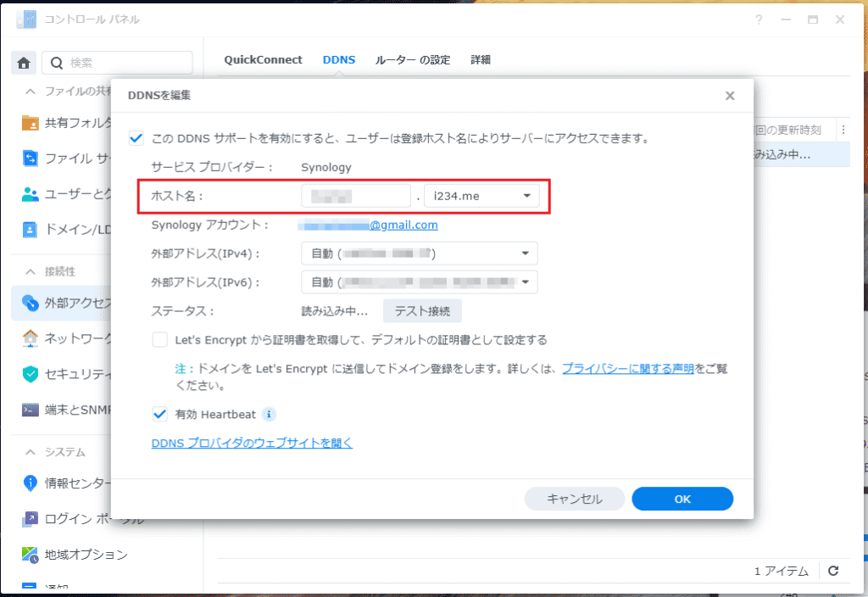Open the gmail.com Synology account link

[368, 225]
